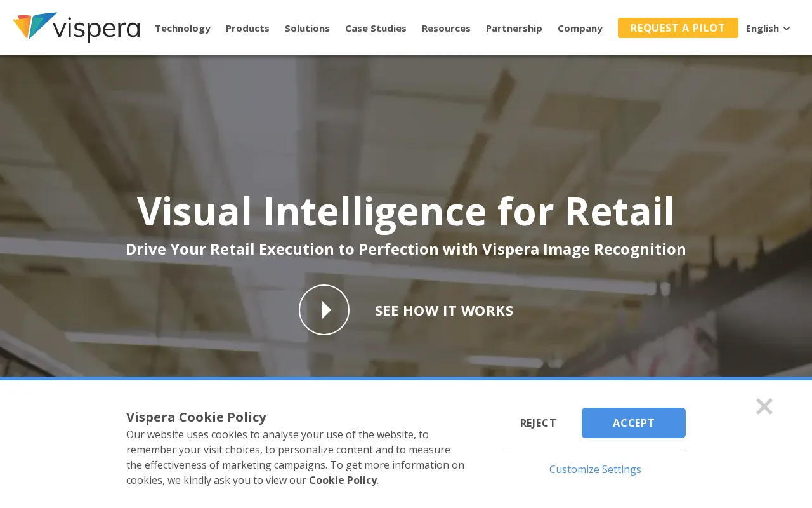Open the Partnership menu
Image resolution: width=812 pixels, height=508 pixels.
(x=514, y=28)
